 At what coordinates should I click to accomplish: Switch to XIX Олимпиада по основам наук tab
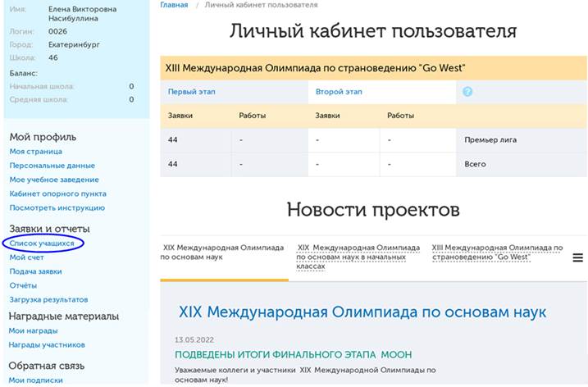pyautogui.click(x=222, y=253)
